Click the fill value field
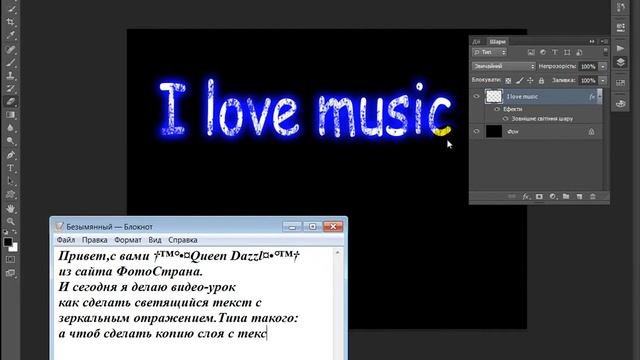Viewport: 640px width, 360px height. click(588, 80)
